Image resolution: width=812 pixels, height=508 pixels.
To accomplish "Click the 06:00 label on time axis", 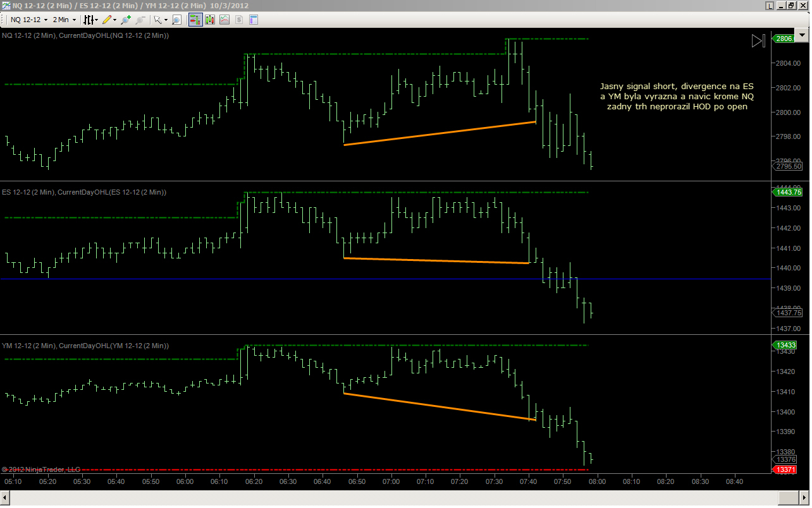I will 185,481.
